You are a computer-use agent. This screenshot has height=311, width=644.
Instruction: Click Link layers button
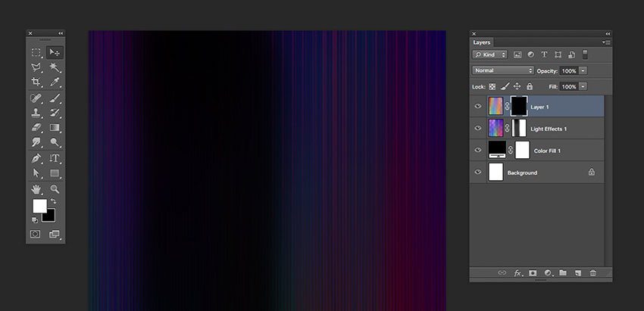click(x=502, y=273)
